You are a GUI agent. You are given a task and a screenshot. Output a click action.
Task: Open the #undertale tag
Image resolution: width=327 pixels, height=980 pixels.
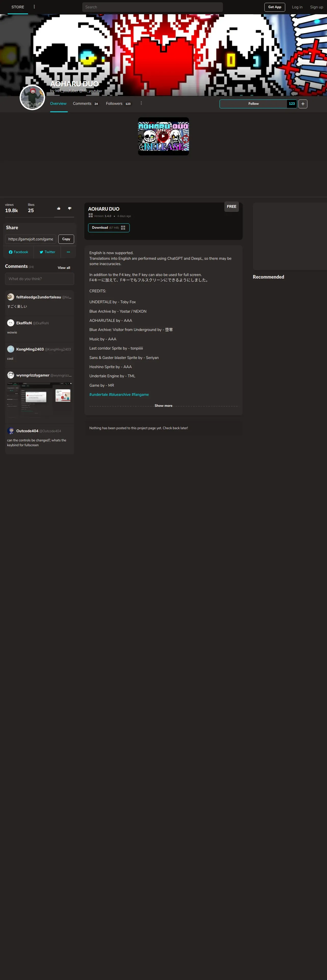point(99,395)
